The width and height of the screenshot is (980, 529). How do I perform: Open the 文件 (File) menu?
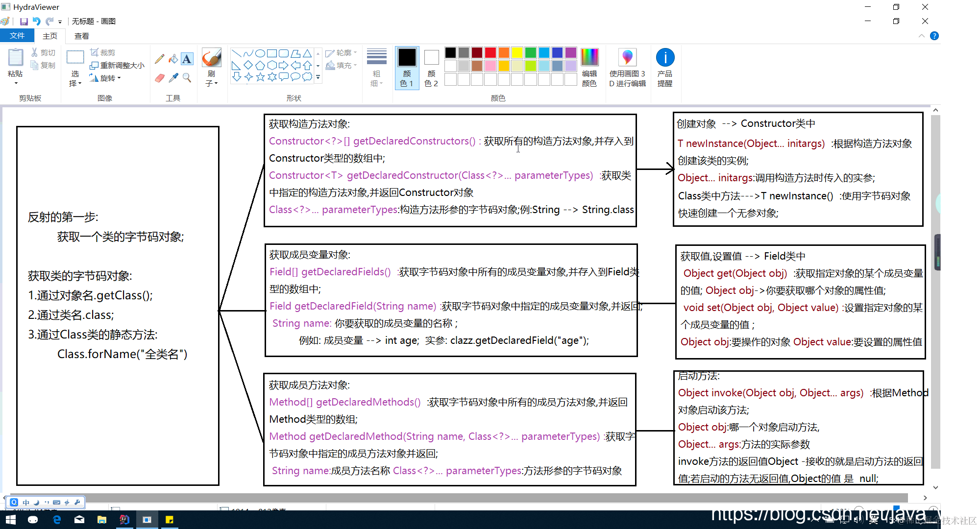tap(17, 36)
